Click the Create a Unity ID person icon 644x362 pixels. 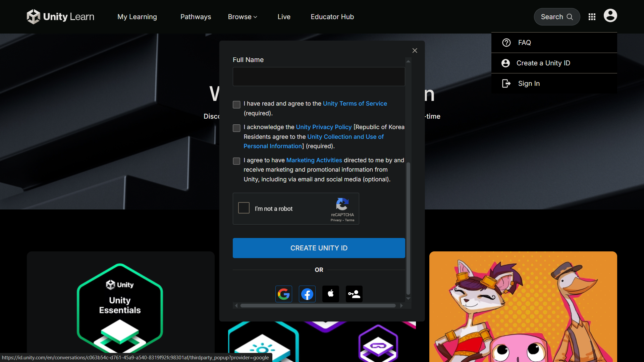(506, 63)
